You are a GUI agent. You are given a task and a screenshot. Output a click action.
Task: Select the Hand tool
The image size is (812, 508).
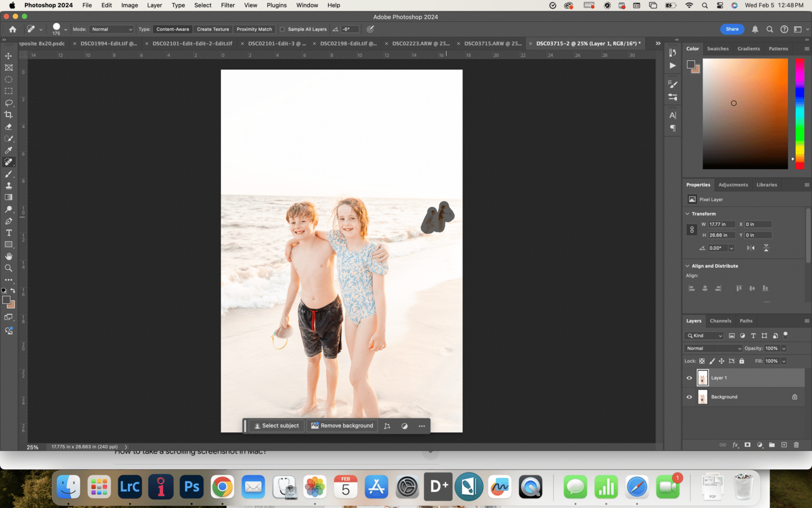pos(8,256)
